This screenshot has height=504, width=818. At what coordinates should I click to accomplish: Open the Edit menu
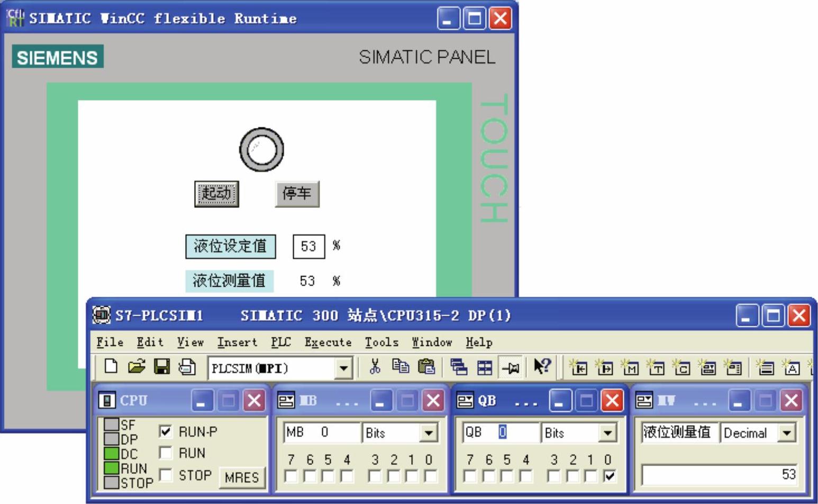coord(150,342)
